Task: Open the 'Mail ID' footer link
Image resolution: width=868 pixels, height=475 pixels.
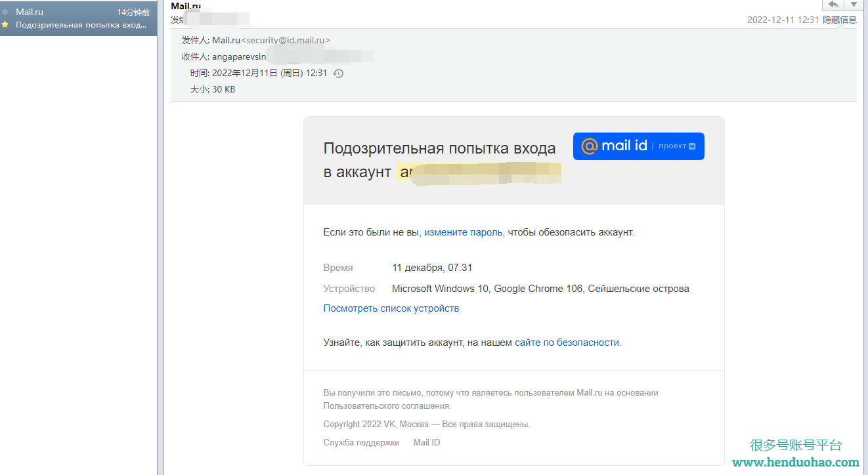Action: coord(427,443)
